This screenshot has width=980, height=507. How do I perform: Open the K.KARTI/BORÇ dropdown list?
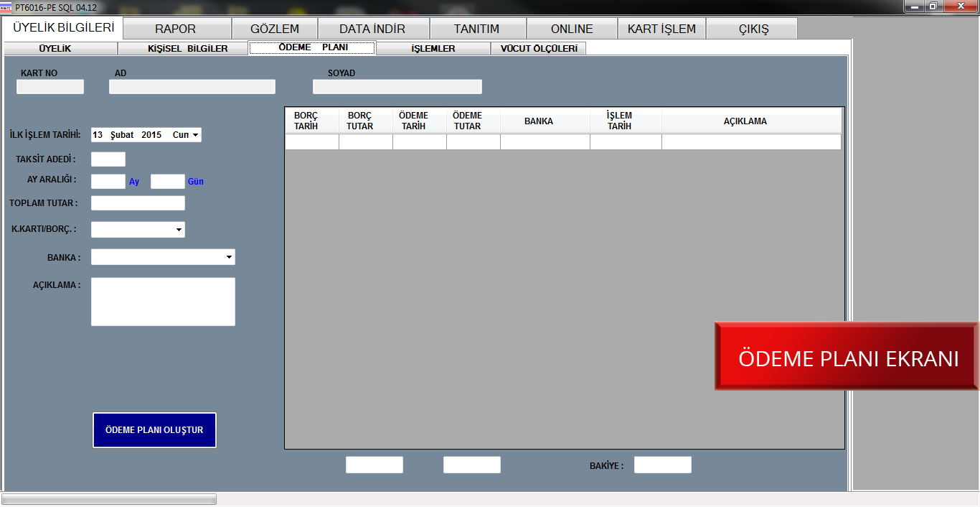[x=179, y=230]
